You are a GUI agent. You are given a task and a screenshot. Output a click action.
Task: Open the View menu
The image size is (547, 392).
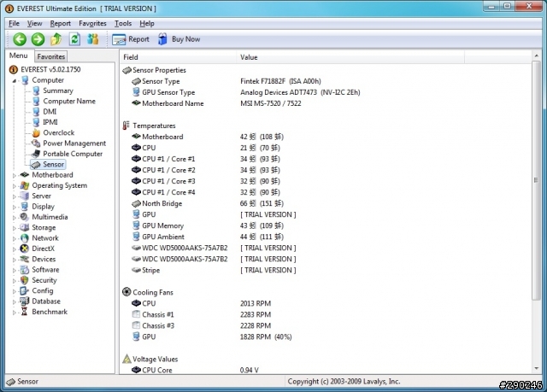pos(34,23)
